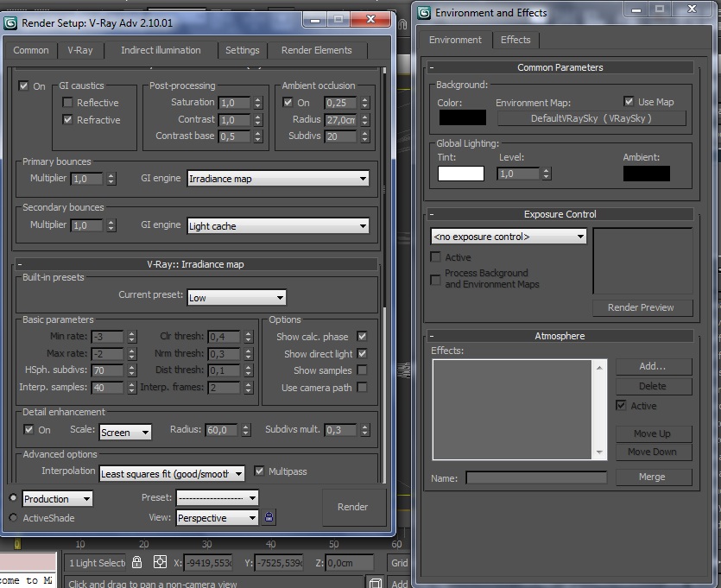Click frame 30 on the timeline
721x588 pixels.
[x=207, y=544]
